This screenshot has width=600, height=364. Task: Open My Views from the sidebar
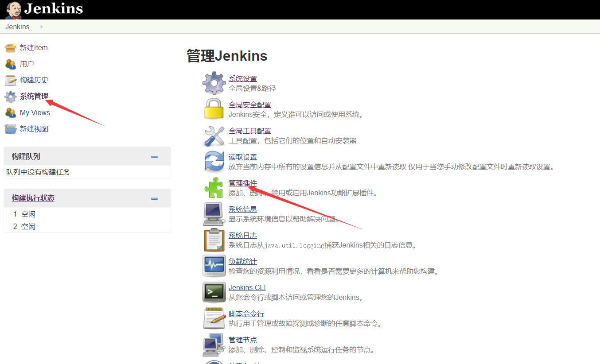coord(35,112)
